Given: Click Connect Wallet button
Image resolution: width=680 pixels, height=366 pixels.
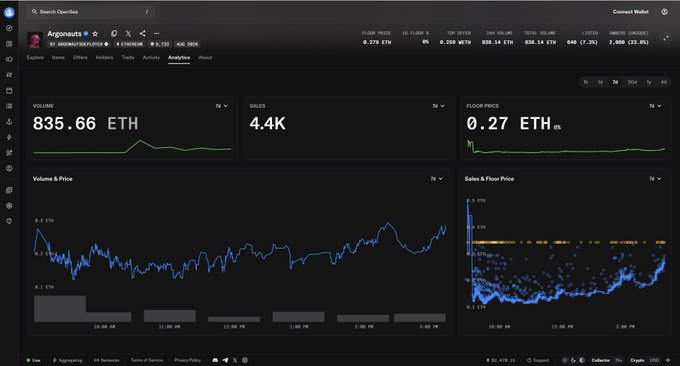Looking at the screenshot, I should tap(631, 12).
